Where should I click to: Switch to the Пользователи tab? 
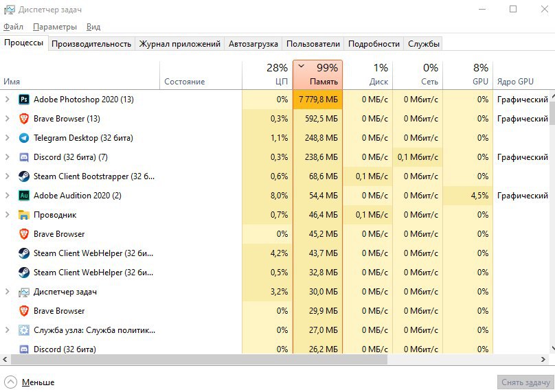click(x=313, y=44)
